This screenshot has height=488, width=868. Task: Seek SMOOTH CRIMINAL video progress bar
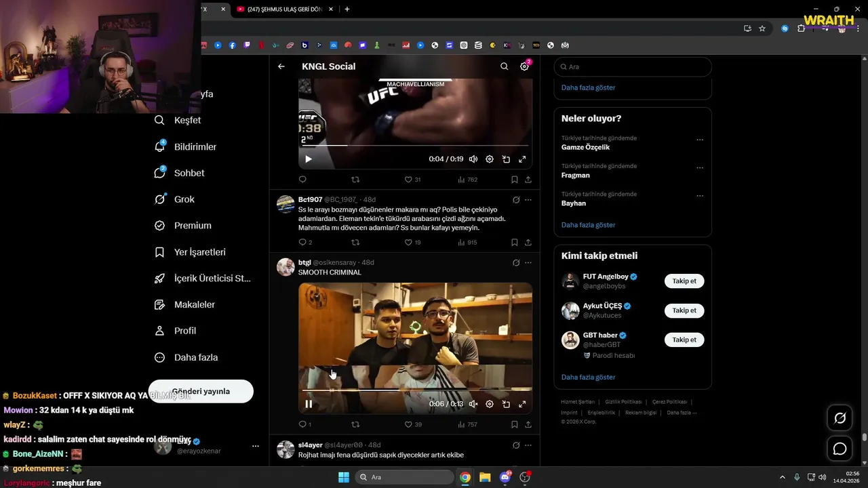pos(415,390)
